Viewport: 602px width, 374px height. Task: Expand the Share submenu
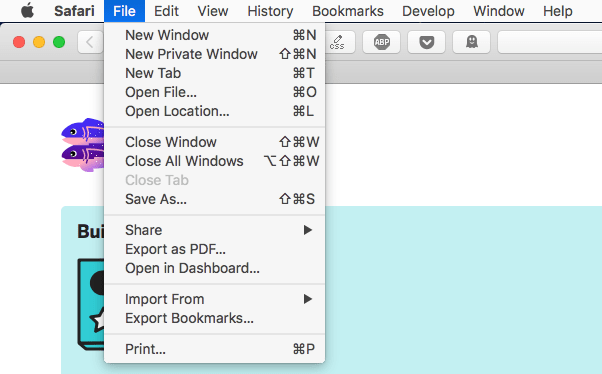tap(215, 230)
